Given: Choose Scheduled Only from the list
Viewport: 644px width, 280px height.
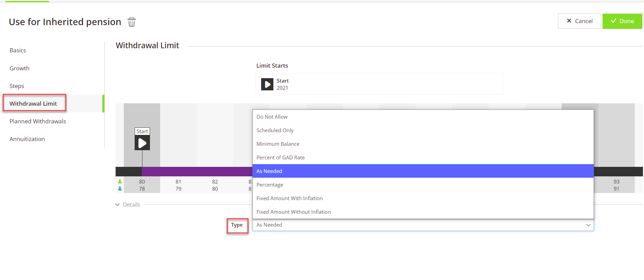Looking at the screenshot, I should (x=275, y=130).
